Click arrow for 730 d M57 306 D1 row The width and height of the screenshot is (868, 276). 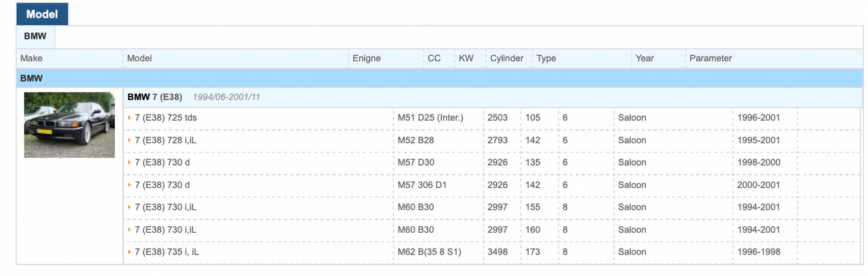pyautogui.click(x=130, y=185)
